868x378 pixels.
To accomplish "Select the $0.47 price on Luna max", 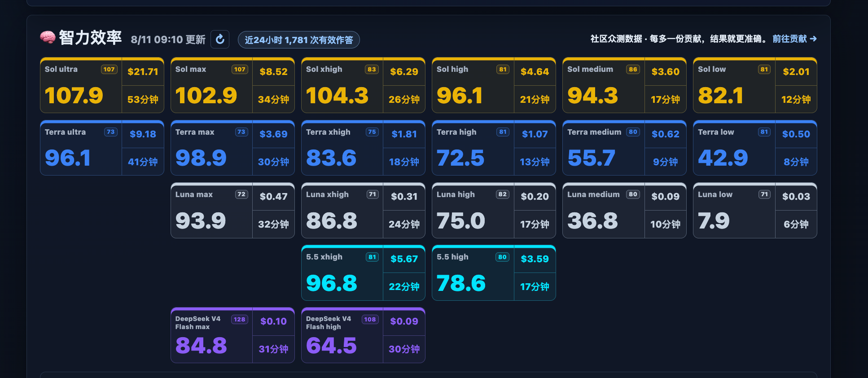I will (273, 197).
